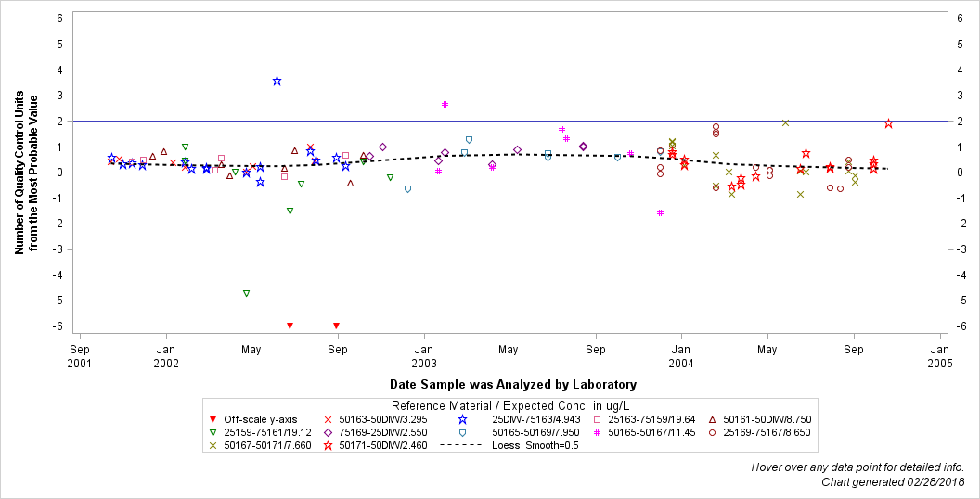Screen dimensions: 980x499
Task: Select the blue star outlier near 3.6 units
Action: pyautogui.click(x=277, y=82)
